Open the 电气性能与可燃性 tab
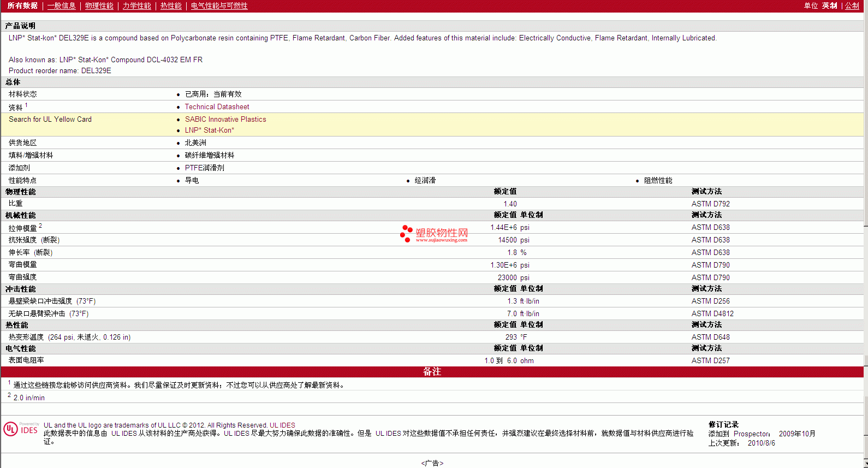Viewport: 868px width, 468px height. pos(219,5)
